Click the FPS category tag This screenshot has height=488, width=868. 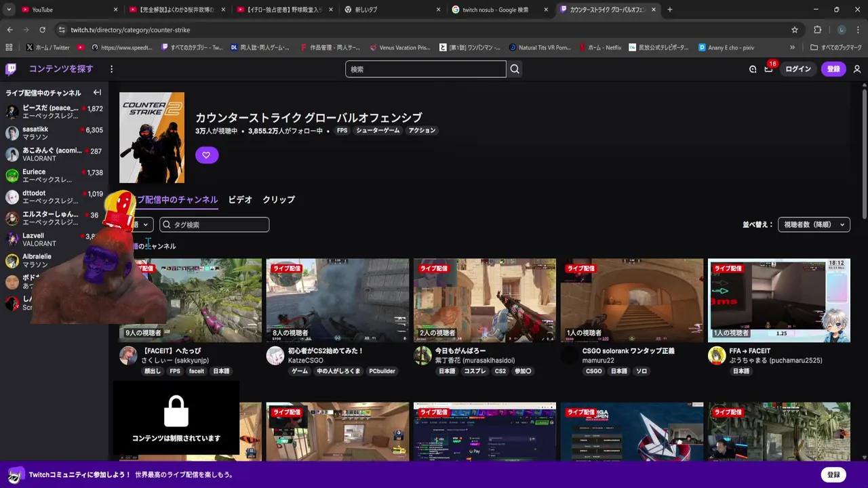(342, 130)
